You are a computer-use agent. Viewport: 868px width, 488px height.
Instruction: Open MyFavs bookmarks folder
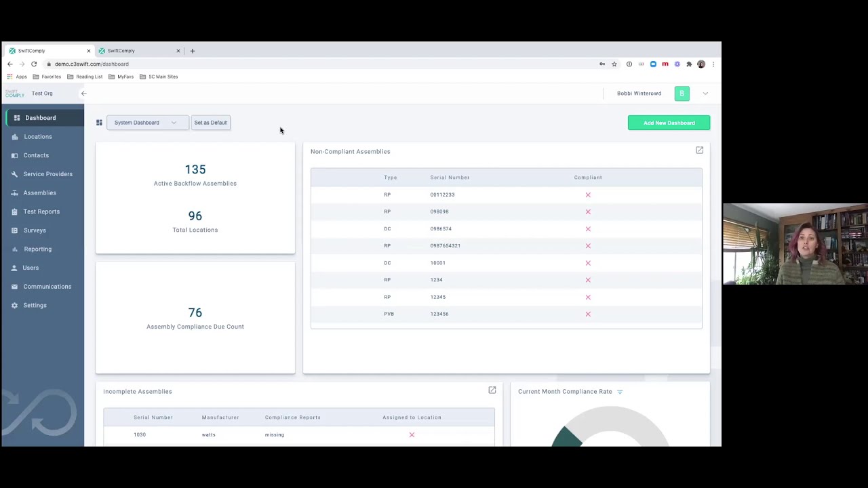point(121,77)
